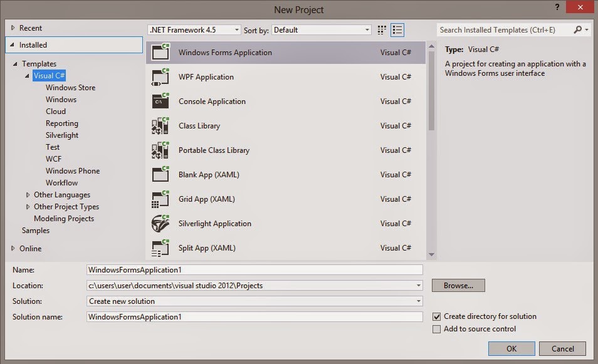Select Workflow category

(61, 182)
